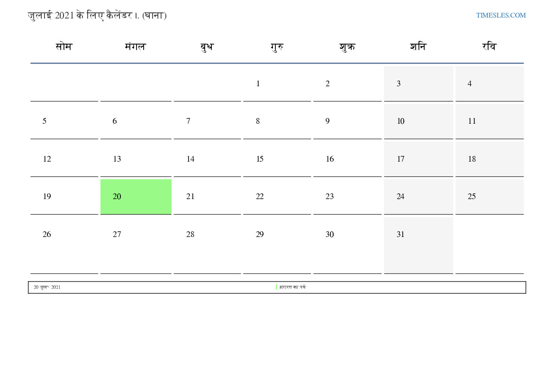
Task: Click date 1 under गुरु column
Action: coord(277,83)
